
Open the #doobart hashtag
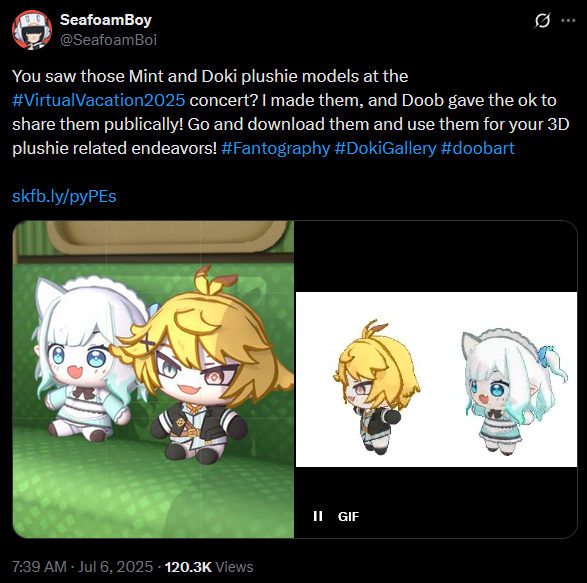click(x=478, y=148)
